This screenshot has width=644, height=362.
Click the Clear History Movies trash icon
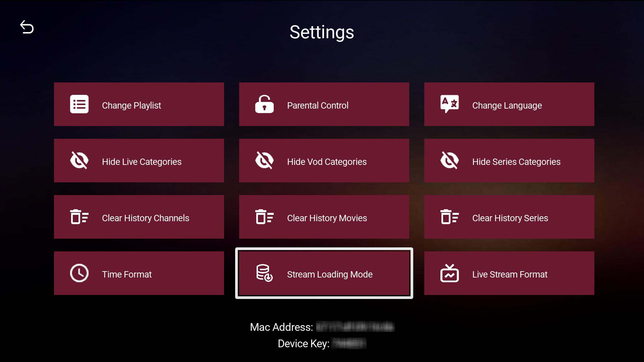coord(264,217)
